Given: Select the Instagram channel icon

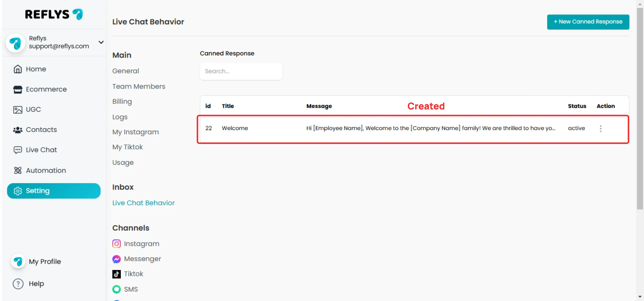Looking at the screenshot, I should pos(116,244).
